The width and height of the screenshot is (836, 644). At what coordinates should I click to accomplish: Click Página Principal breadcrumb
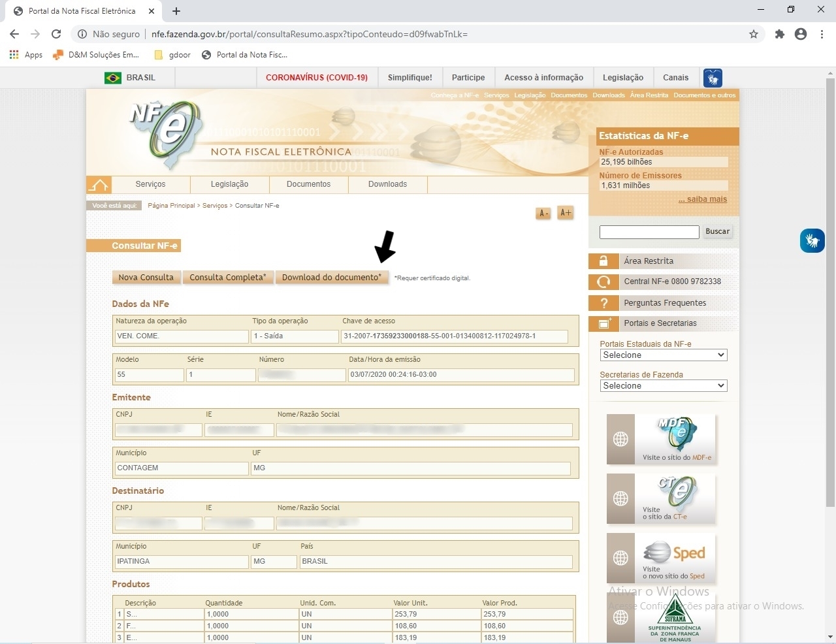[x=171, y=206]
